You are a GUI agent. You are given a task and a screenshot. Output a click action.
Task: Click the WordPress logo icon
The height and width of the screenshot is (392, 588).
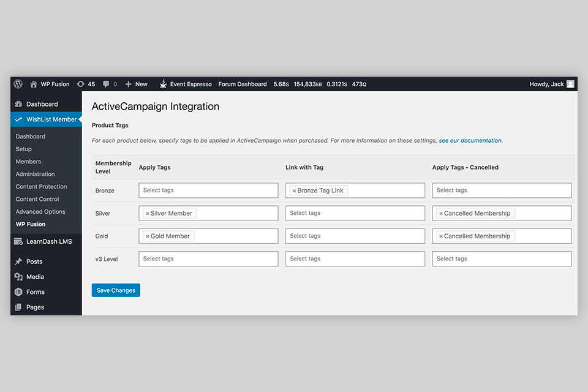18,84
